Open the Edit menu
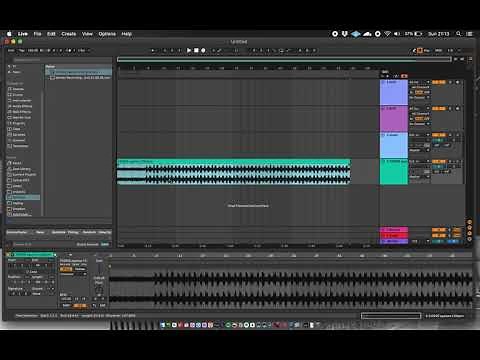 click(x=51, y=34)
